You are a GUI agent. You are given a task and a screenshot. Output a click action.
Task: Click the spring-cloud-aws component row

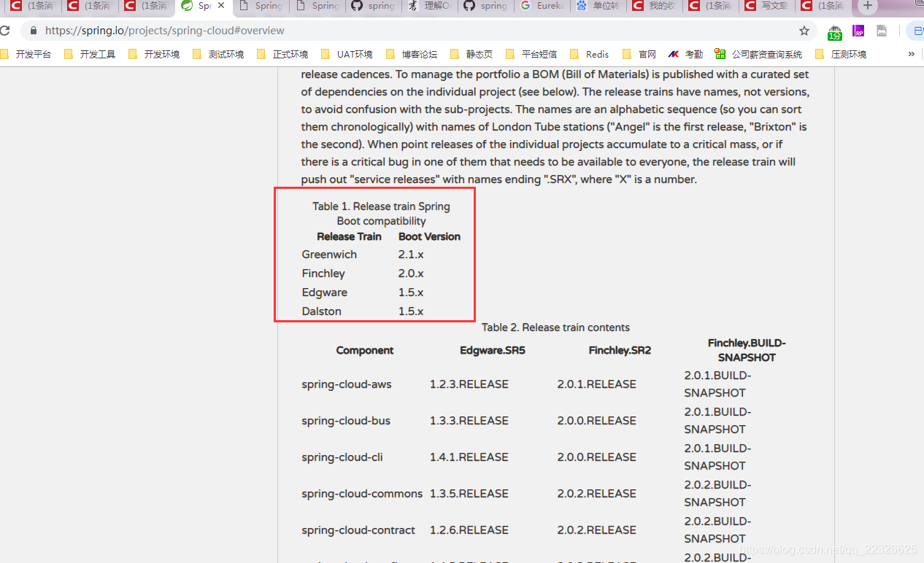347,384
